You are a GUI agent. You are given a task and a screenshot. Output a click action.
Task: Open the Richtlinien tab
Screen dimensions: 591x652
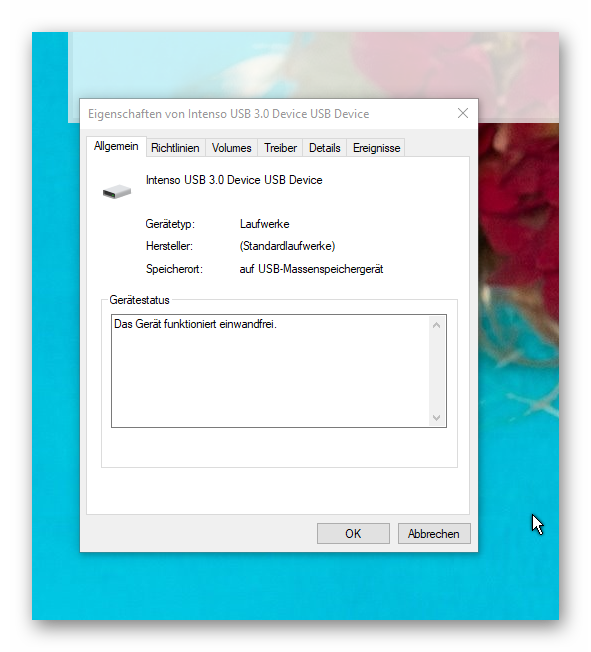(175, 148)
